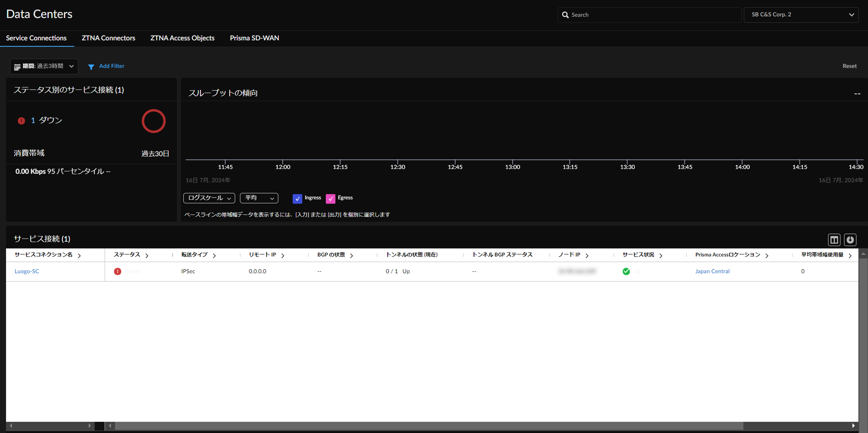
Task: Open the 期間 過去3時間 time range dropdown
Action: (x=44, y=66)
